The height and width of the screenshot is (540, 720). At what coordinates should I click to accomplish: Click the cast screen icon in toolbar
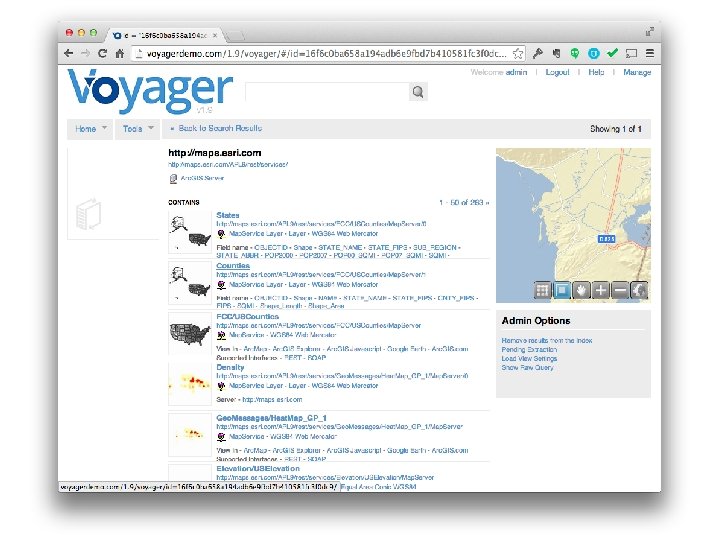[x=631, y=53]
